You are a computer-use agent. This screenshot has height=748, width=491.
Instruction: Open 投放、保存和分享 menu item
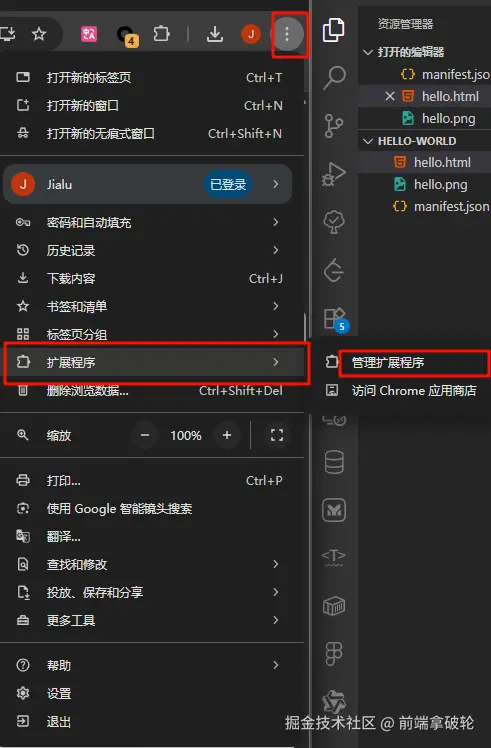[x=152, y=592]
